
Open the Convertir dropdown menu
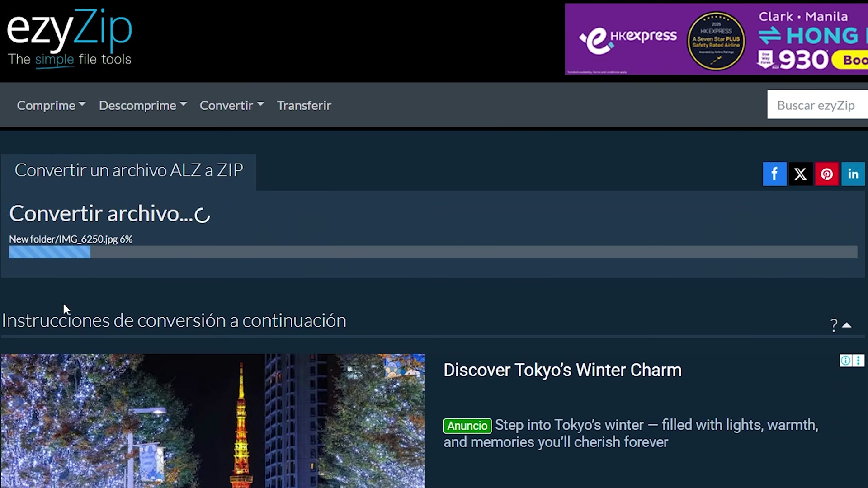click(231, 105)
